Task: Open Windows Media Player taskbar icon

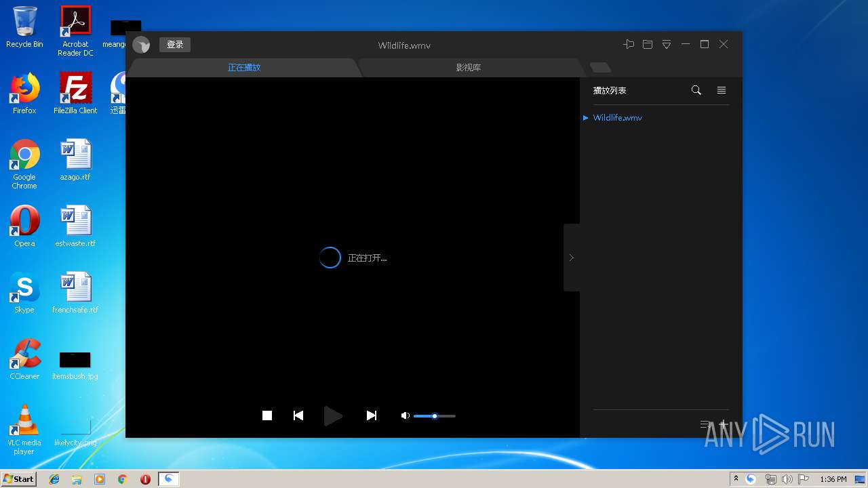Action: click(x=100, y=479)
